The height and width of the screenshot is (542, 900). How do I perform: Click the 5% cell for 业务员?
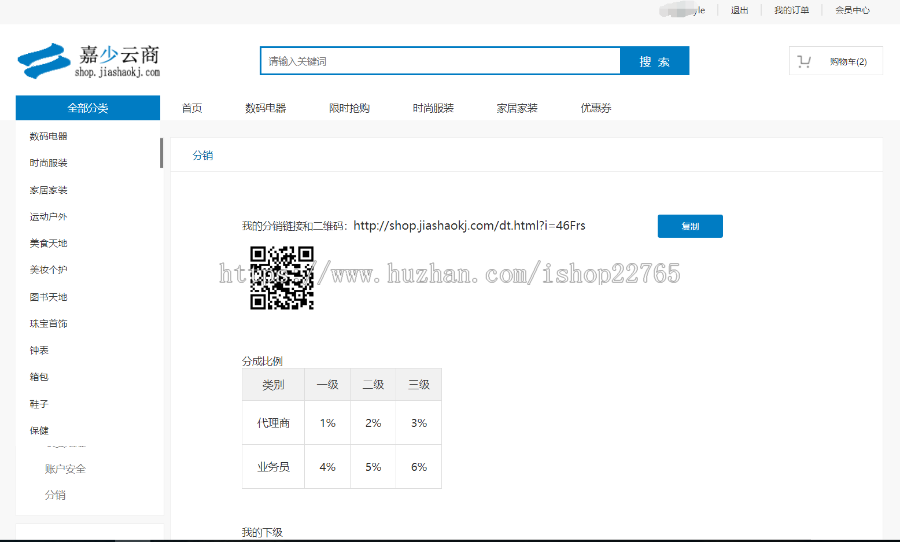(x=373, y=467)
